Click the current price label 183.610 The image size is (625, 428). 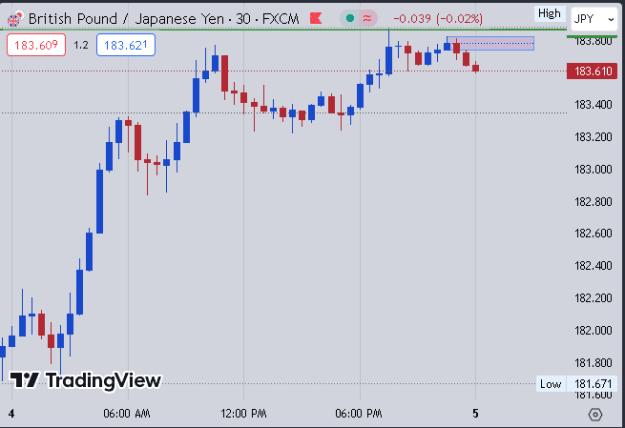592,71
